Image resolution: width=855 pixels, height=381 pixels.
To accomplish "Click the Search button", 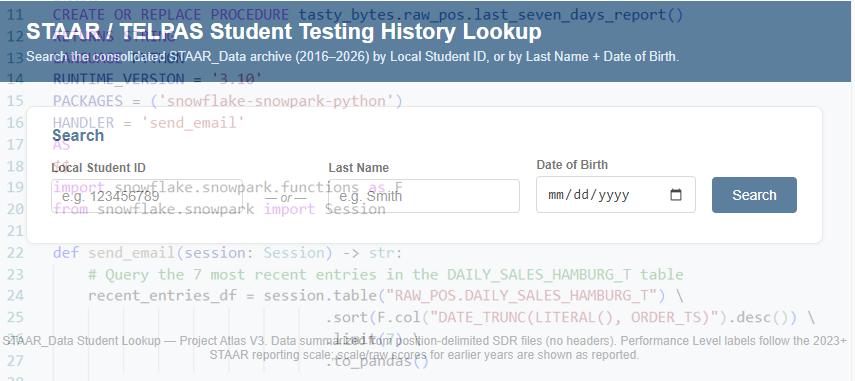I will (x=754, y=195).
